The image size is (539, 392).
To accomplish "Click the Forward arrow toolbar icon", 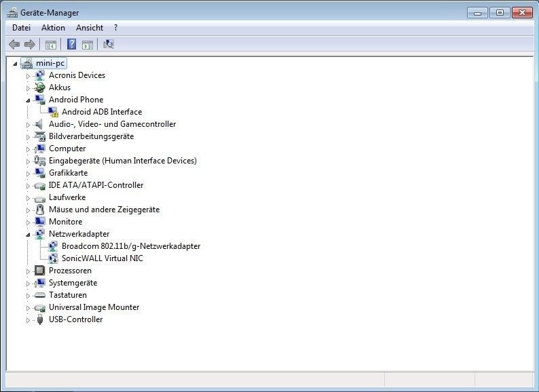I will 30,44.
